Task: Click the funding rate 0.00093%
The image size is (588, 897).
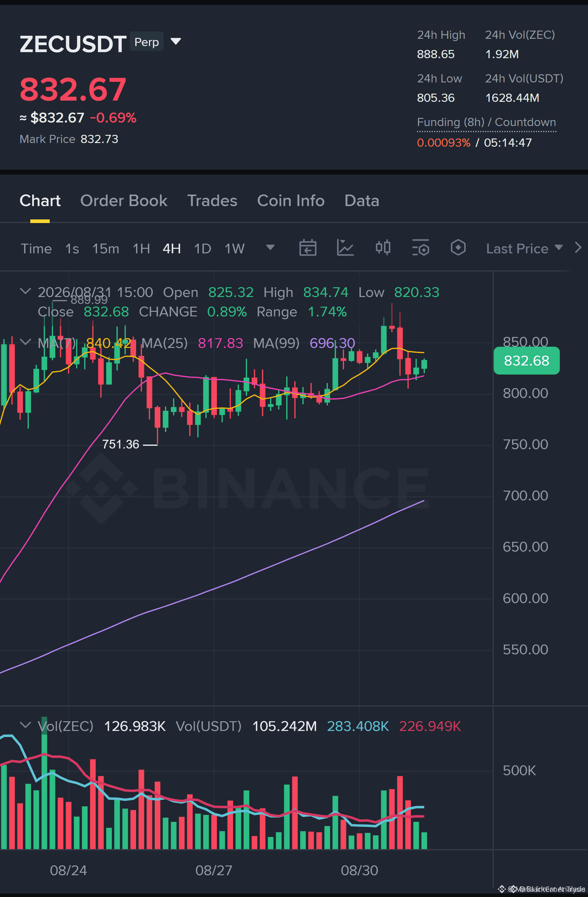Action: [444, 143]
